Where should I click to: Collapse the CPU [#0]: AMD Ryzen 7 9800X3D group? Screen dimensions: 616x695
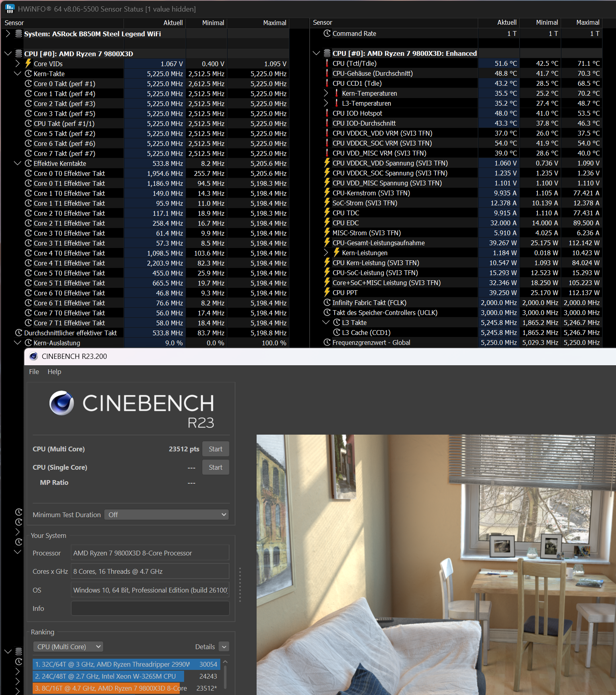click(x=8, y=53)
